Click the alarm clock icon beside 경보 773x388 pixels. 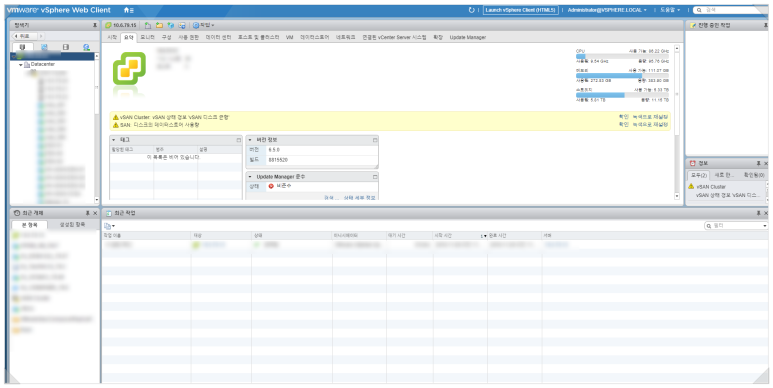pos(693,163)
